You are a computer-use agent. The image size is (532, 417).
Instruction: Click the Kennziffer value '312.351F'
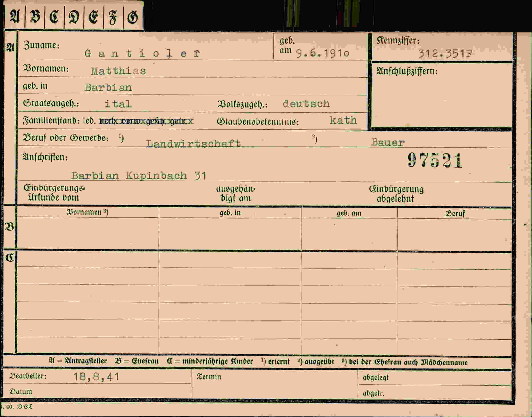click(445, 54)
